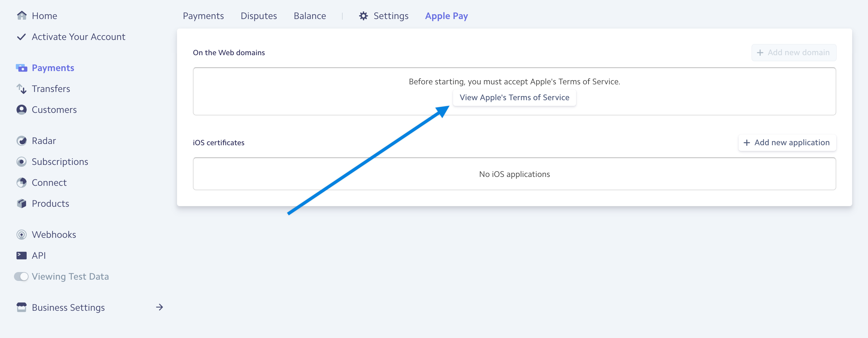This screenshot has width=868, height=338.
Task: Navigate to Radar label in the sidebar
Action: click(x=44, y=141)
